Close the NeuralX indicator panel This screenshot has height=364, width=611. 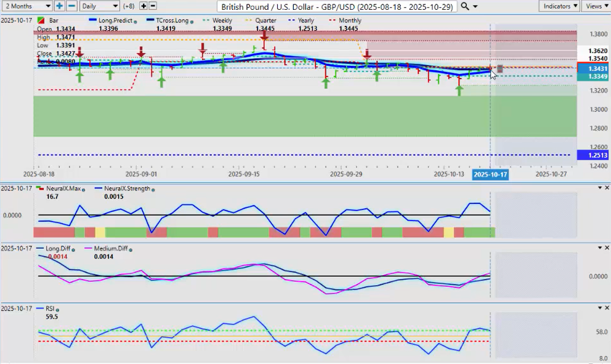pyautogui.click(x=607, y=188)
